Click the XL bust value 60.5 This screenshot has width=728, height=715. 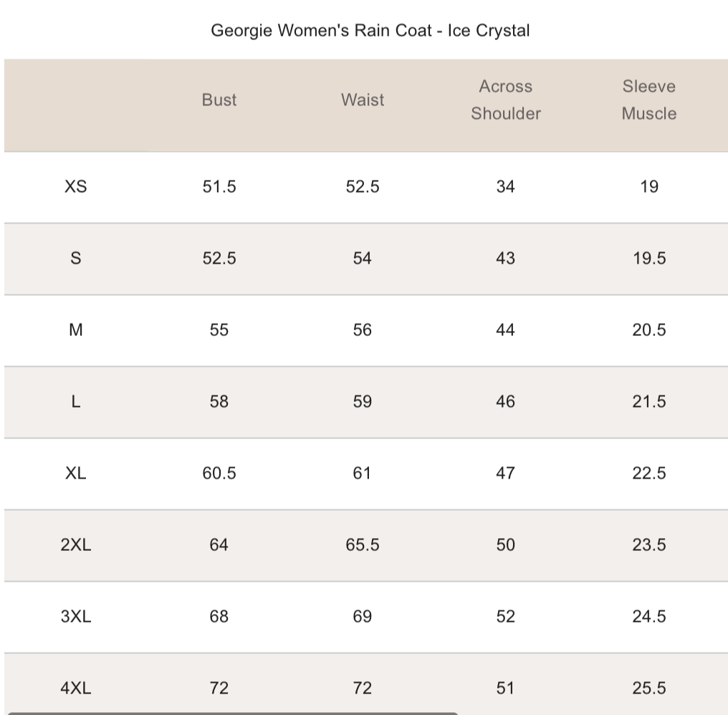tap(219, 474)
